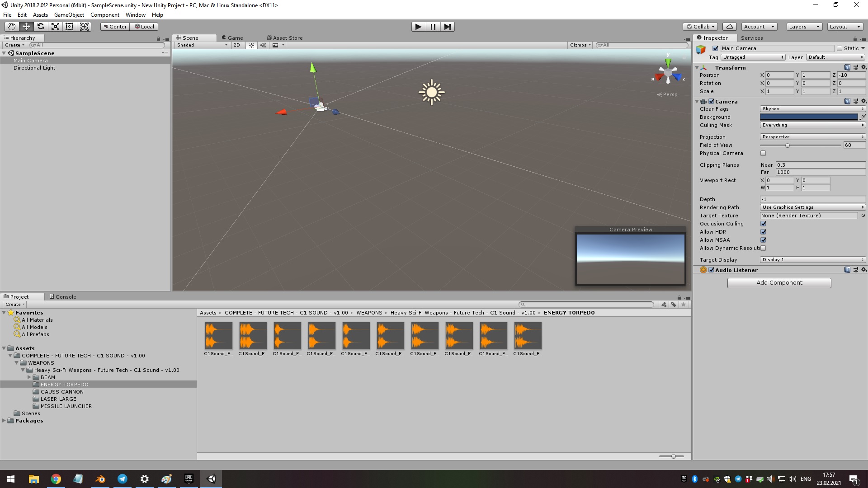Viewport: 868px width, 488px height.
Task: Drag the Field of View slider
Action: [788, 145]
